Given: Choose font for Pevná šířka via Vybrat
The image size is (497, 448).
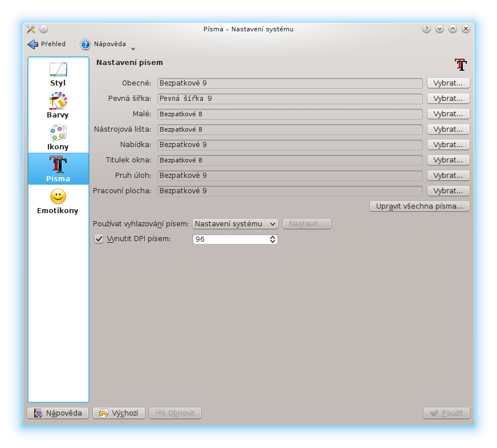Looking at the screenshot, I should [448, 99].
